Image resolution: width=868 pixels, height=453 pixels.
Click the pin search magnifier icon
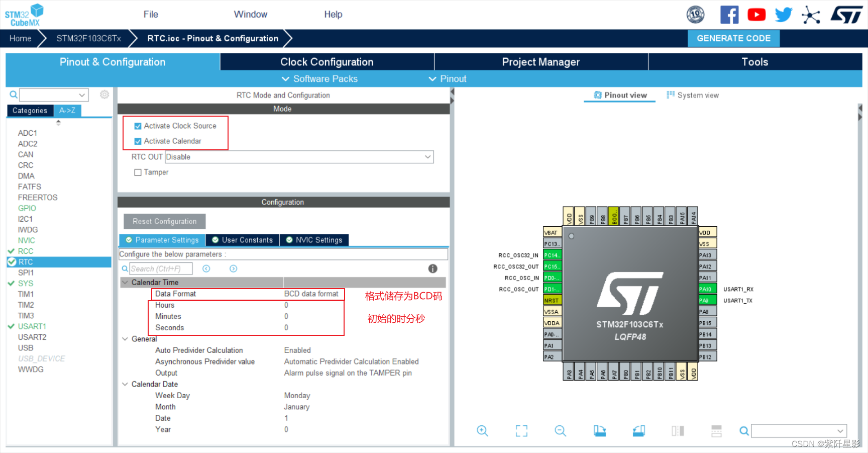(x=744, y=431)
